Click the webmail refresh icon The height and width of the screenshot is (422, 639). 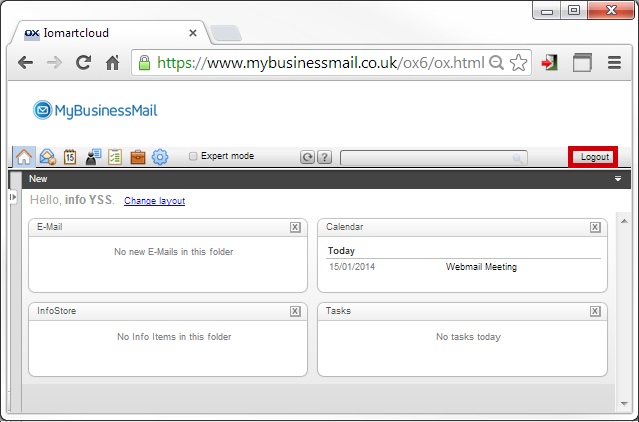[308, 157]
